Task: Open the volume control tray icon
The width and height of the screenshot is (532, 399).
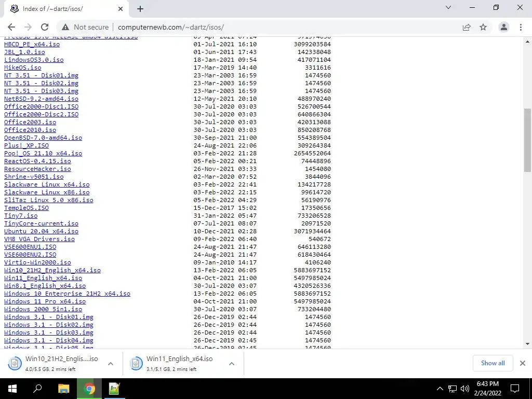Action: click(x=465, y=389)
